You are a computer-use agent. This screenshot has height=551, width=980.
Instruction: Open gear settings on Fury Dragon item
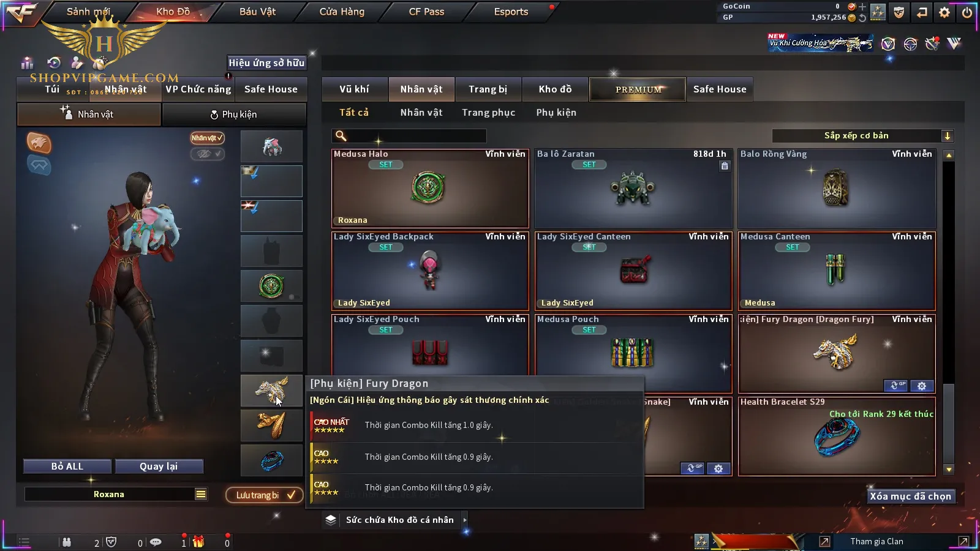[x=922, y=386]
